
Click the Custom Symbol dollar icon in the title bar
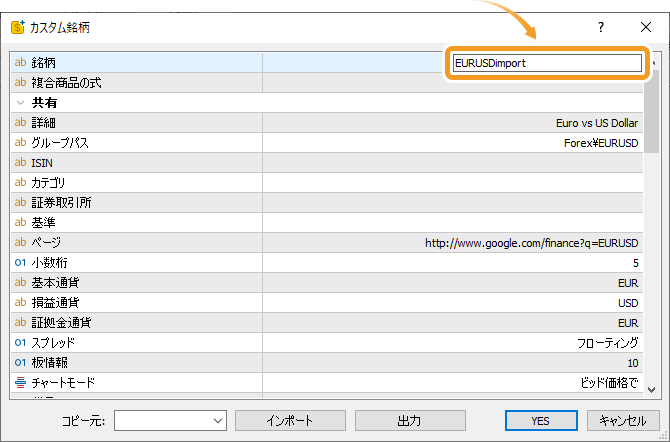(x=18, y=27)
